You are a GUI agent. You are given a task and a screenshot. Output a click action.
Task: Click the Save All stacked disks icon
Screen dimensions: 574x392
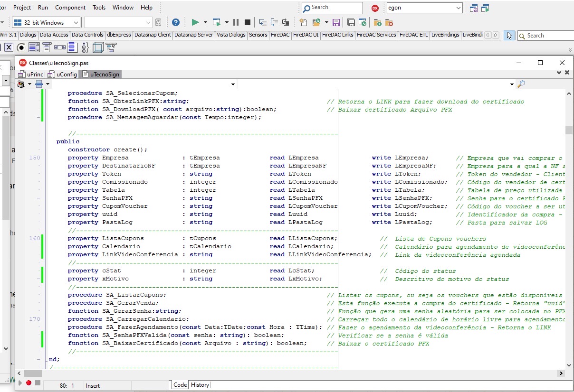coord(351,22)
